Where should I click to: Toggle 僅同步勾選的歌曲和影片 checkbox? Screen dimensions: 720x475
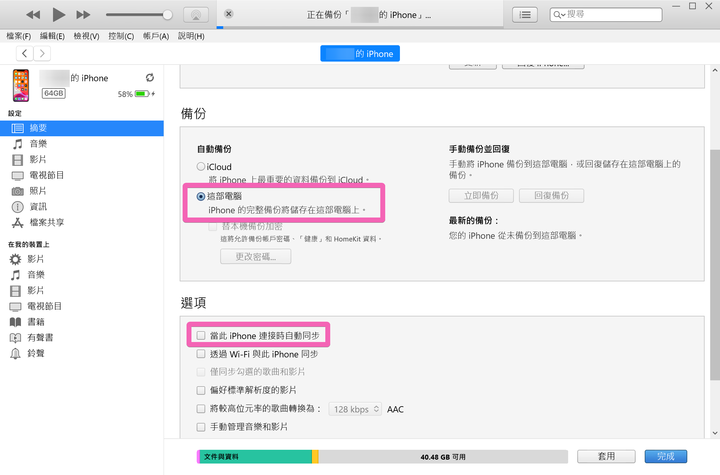(201, 372)
